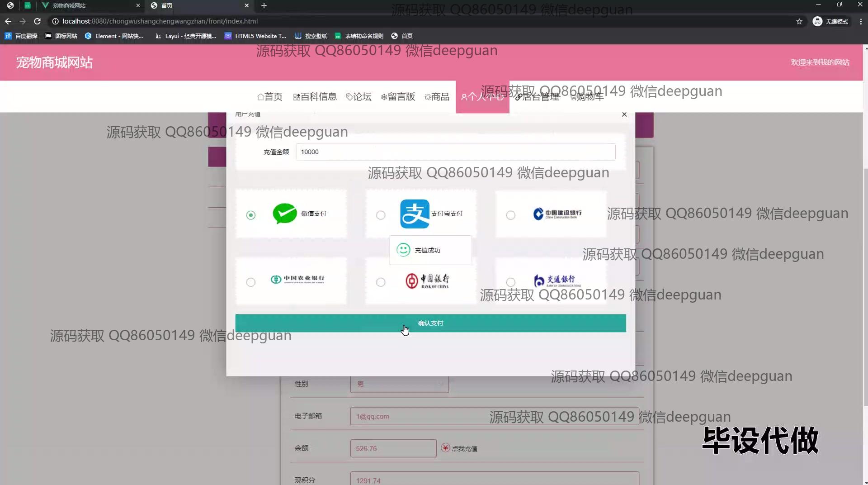Image resolution: width=868 pixels, height=485 pixels.
Task: Open 商品 in the navigation bar
Action: [437, 96]
